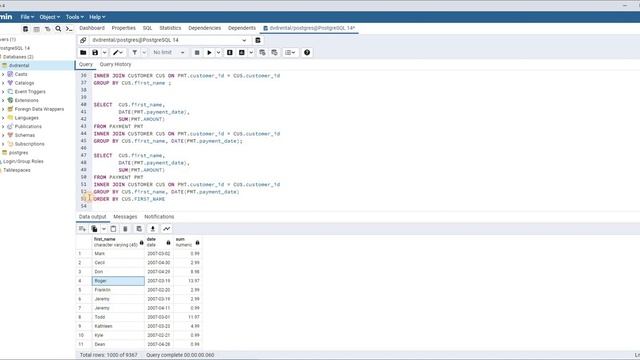Select Tablespaces in browser tree
The width and height of the screenshot is (640, 360).
pyautogui.click(x=17, y=170)
